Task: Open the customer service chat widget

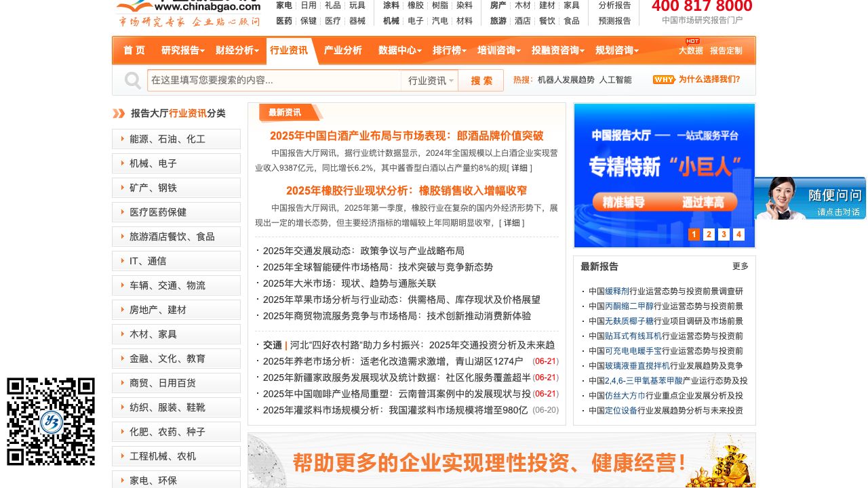Action: (810, 199)
